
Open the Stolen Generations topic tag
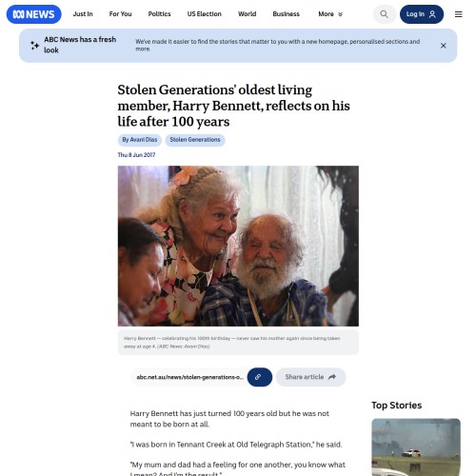click(195, 140)
